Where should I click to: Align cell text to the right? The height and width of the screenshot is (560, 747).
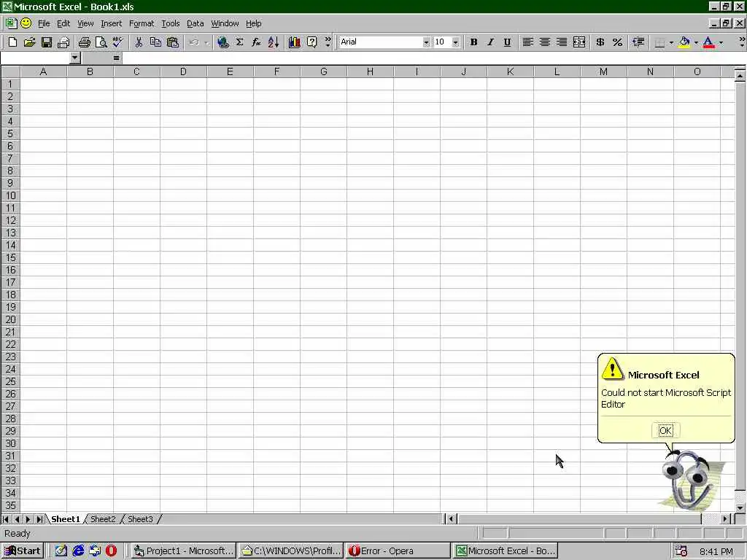pos(562,42)
